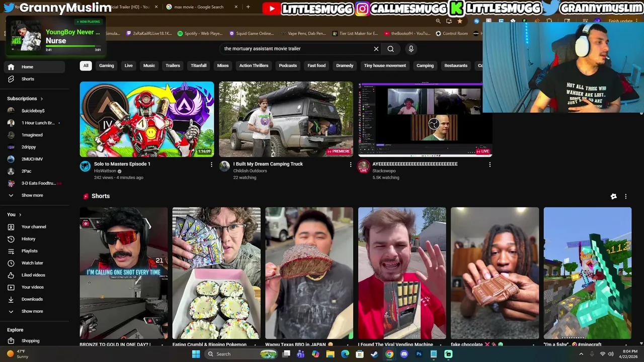Open HisWattson channel avatar under first video
644x362 pixels.
click(x=85, y=166)
